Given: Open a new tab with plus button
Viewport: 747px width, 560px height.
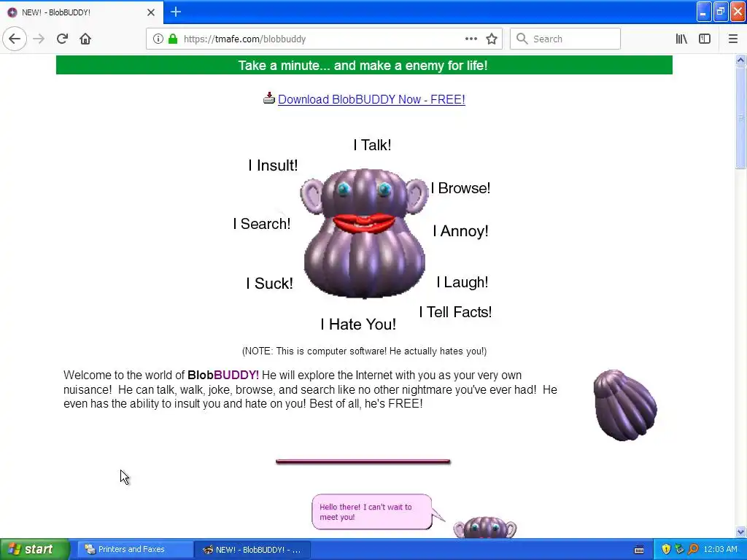Looking at the screenshot, I should pyautogui.click(x=176, y=12).
